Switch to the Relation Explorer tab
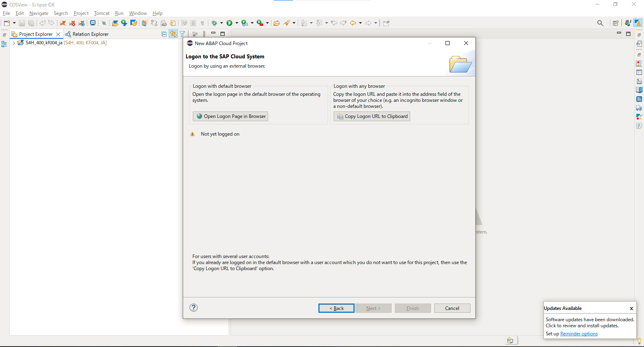The height and width of the screenshot is (347, 644). click(87, 34)
